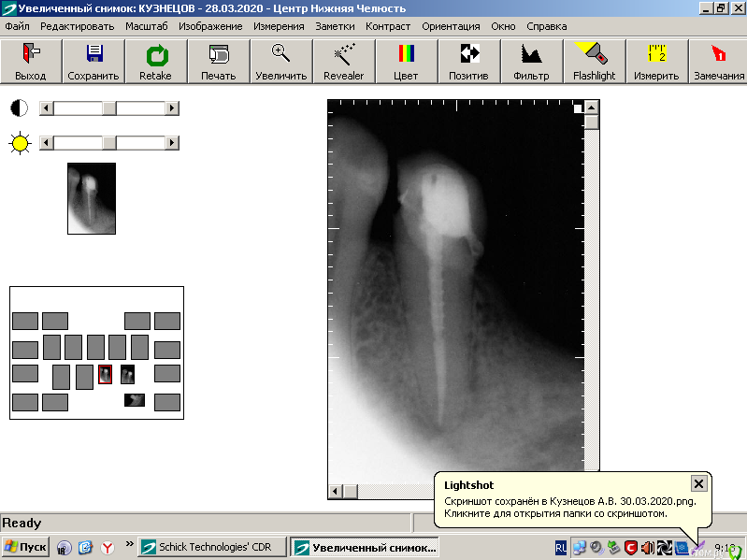Expand the Измерения menu
This screenshot has height=560, width=747.
click(x=279, y=26)
